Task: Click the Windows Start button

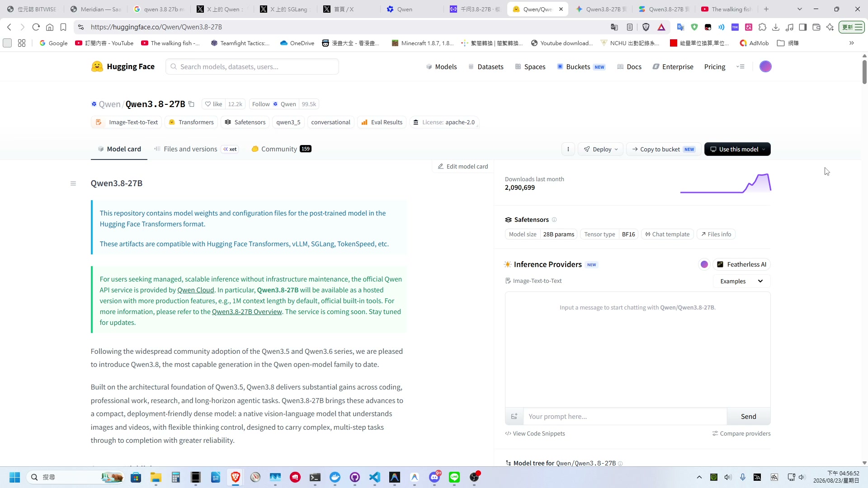Action: (14, 477)
